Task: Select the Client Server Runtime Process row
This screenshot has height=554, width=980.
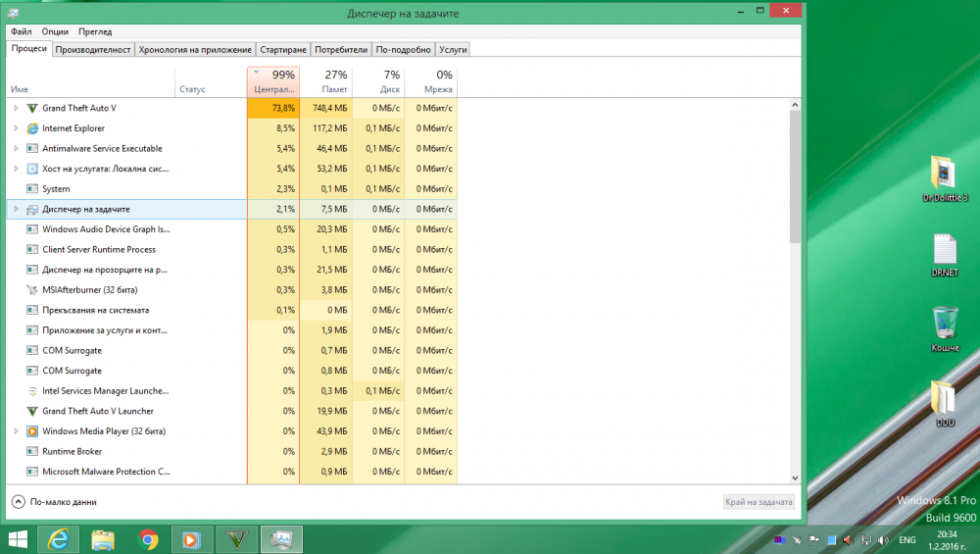Action: (232, 249)
